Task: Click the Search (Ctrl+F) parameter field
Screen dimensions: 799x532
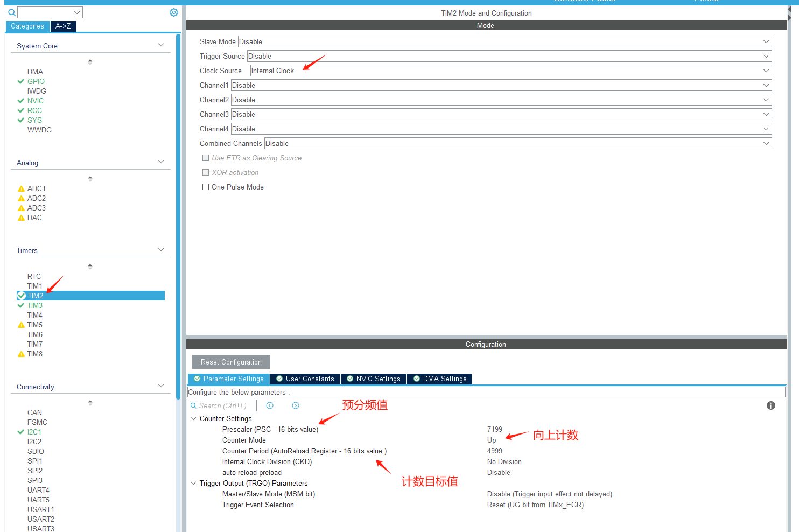Action: point(227,405)
